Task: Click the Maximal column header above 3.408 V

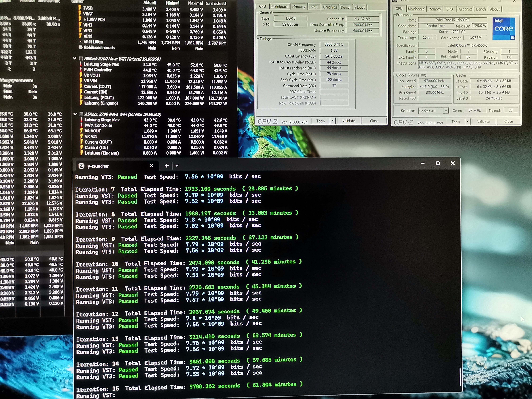Action: click(x=195, y=3)
